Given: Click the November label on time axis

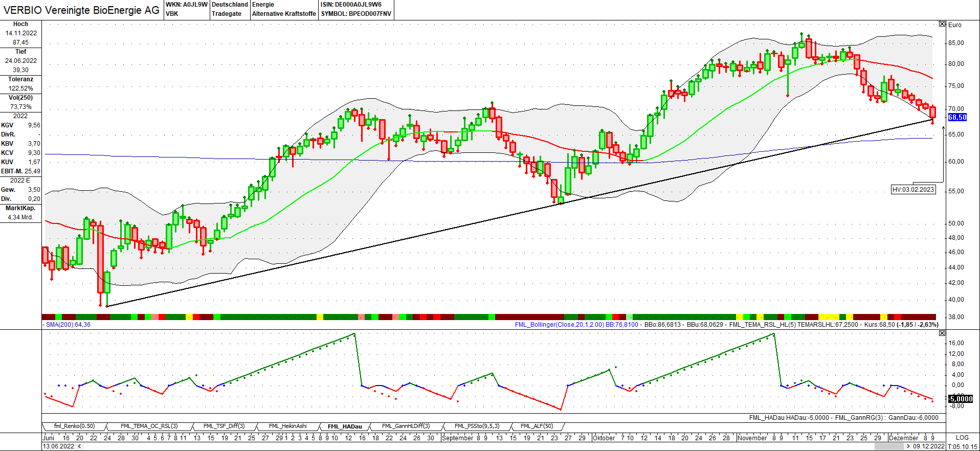Looking at the screenshot, I should 752,438.
